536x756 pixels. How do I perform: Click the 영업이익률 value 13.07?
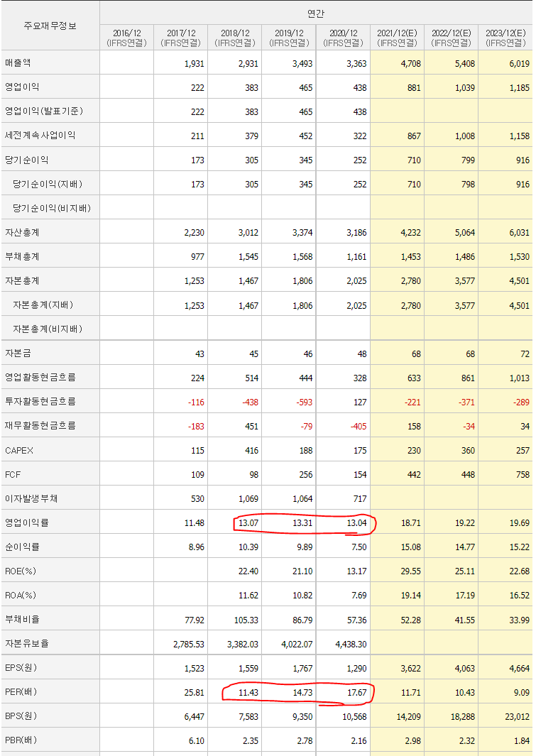click(248, 522)
